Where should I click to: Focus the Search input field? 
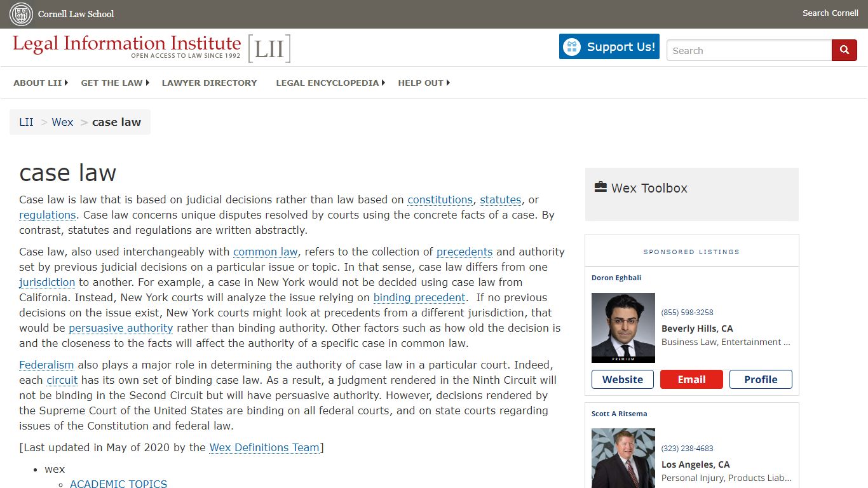pyautogui.click(x=749, y=51)
